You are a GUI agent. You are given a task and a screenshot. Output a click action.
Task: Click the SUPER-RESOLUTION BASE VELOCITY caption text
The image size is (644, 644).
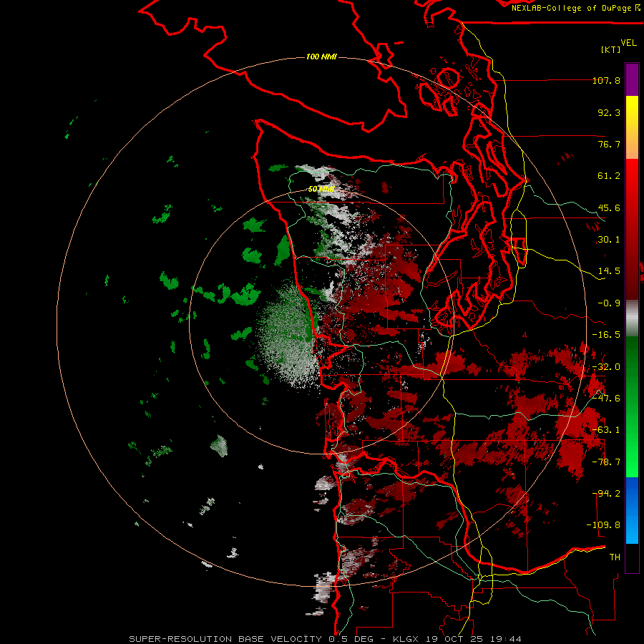225,639
